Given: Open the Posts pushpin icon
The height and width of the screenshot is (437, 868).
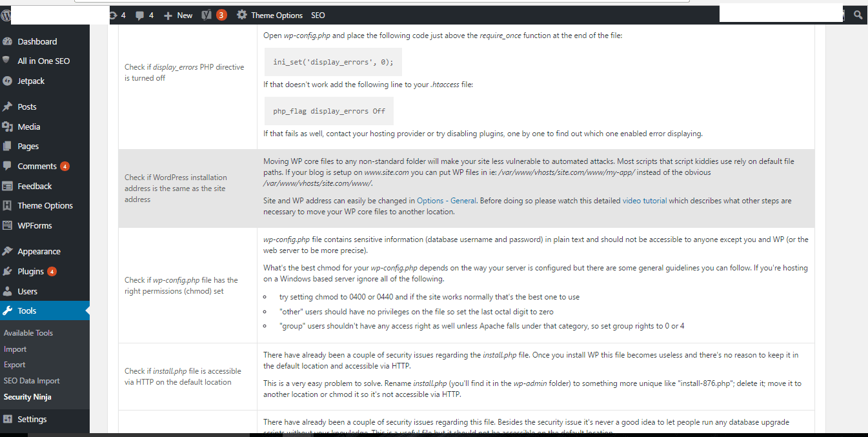Looking at the screenshot, I should coord(8,107).
